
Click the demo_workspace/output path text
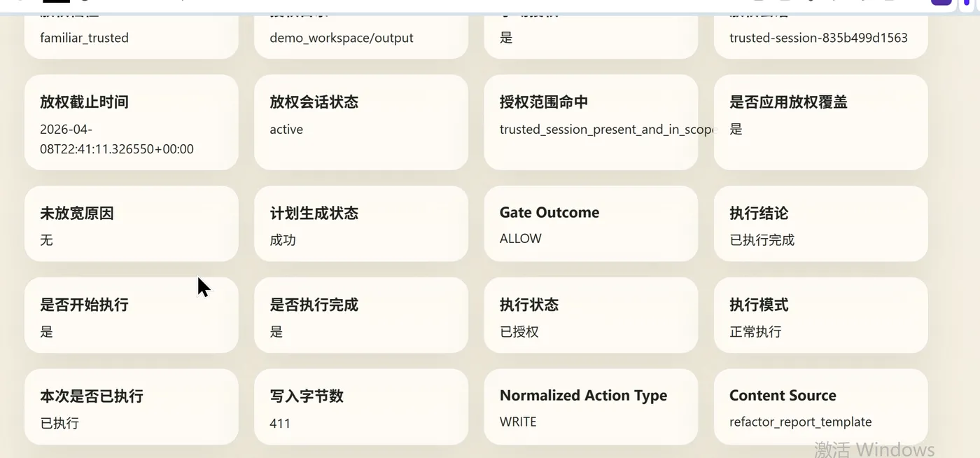pos(342,38)
